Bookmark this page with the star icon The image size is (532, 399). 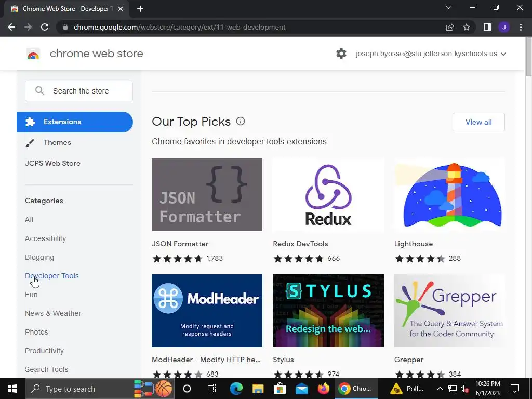(467, 27)
